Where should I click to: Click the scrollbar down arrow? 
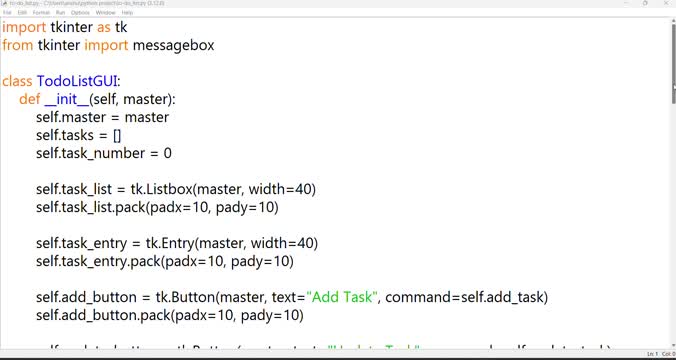pyautogui.click(x=673, y=346)
